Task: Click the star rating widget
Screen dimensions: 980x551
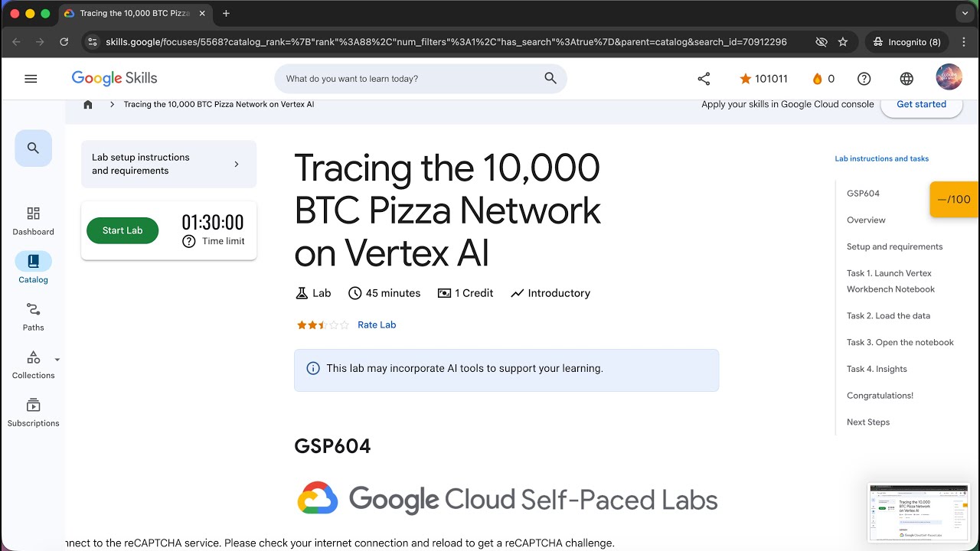Action: coord(323,324)
